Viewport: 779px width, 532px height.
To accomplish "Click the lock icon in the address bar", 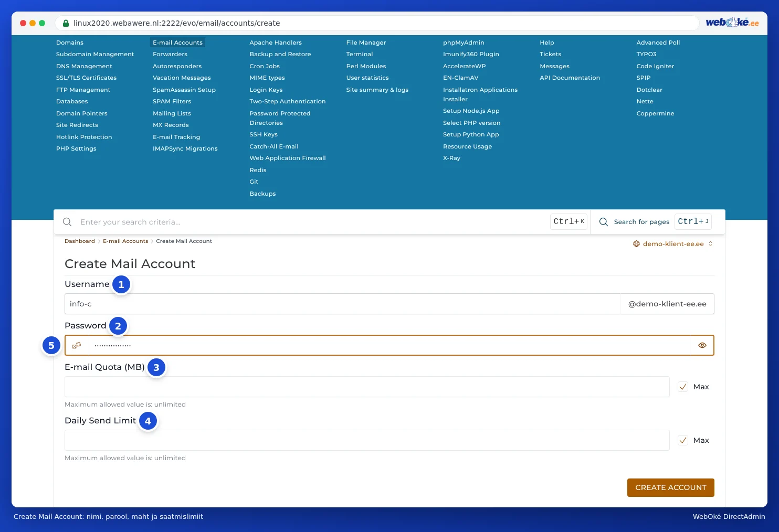I will coord(66,23).
